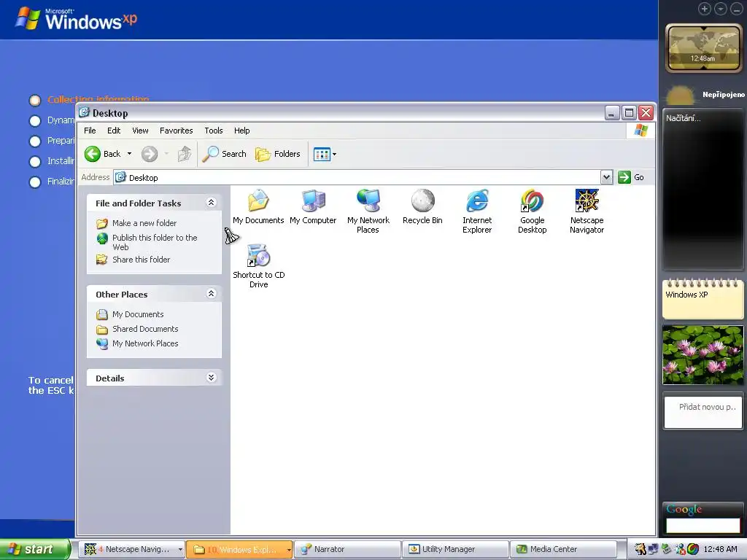Click the Desktop window title bar icon
This screenshot has height=560, width=747.
tap(85, 112)
